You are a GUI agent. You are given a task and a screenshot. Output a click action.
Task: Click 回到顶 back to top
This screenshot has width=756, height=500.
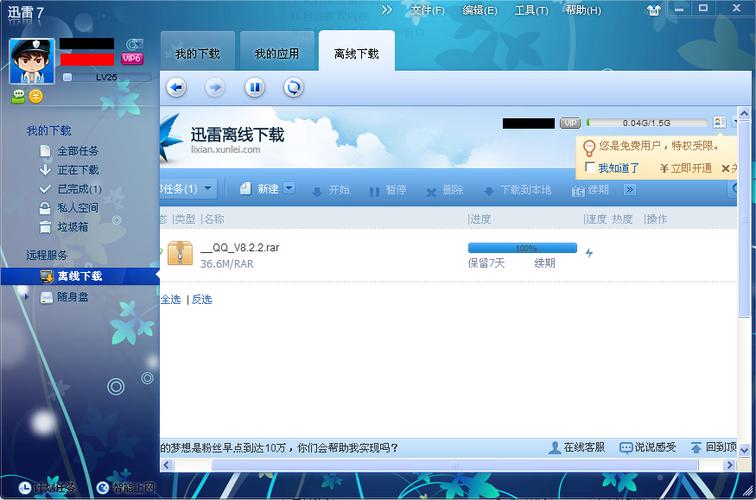click(x=713, y=447)
